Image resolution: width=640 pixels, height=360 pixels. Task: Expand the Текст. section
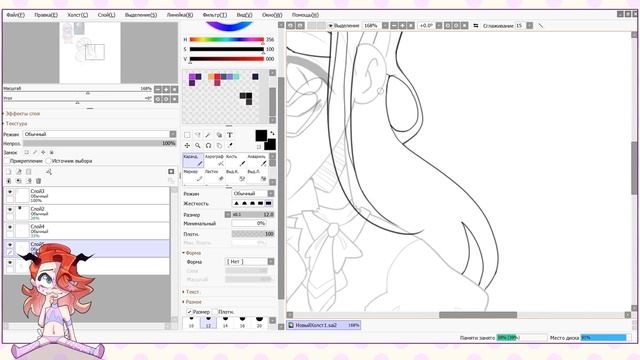pyautogui.click(x=191, y=292)
